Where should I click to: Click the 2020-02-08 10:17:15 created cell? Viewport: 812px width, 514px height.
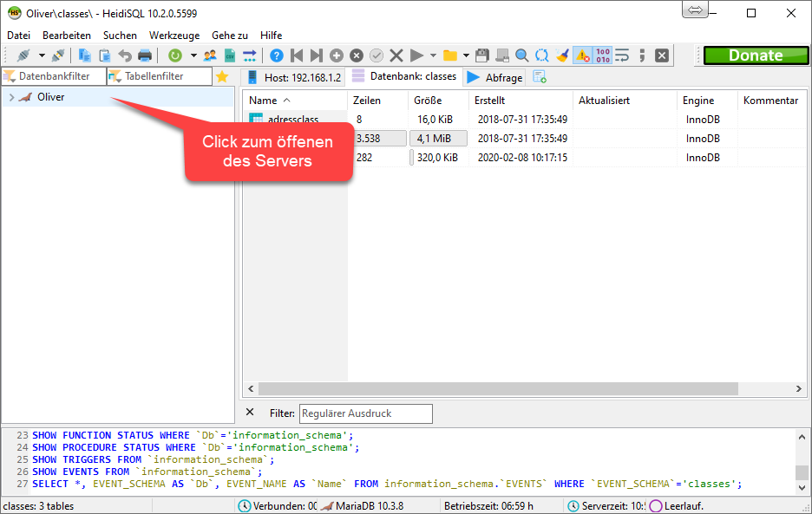[522, 158]
